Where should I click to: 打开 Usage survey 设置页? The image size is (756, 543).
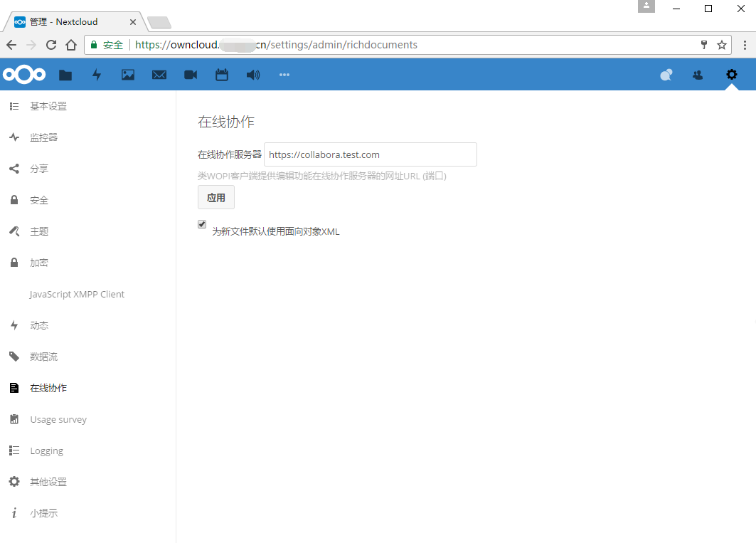tap(58, 418)
